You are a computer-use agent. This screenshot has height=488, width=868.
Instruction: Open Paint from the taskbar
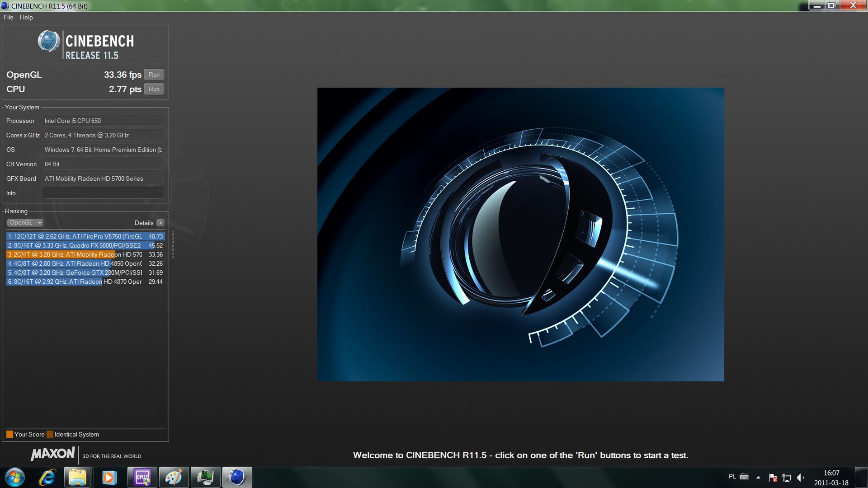[x=174, y=477]
